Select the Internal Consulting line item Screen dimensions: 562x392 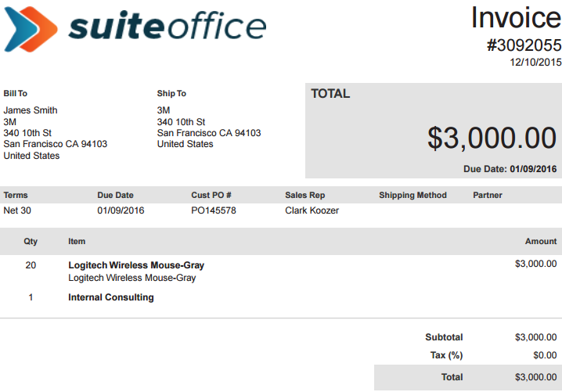(x=111, y=297)
